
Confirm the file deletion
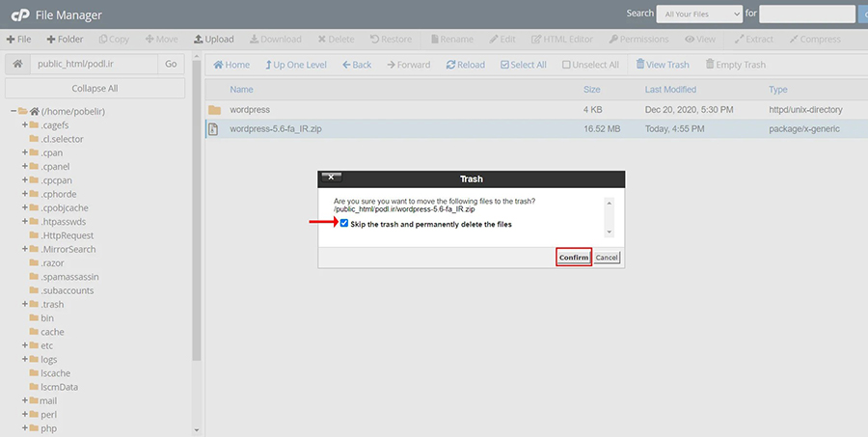coord(574,258)
